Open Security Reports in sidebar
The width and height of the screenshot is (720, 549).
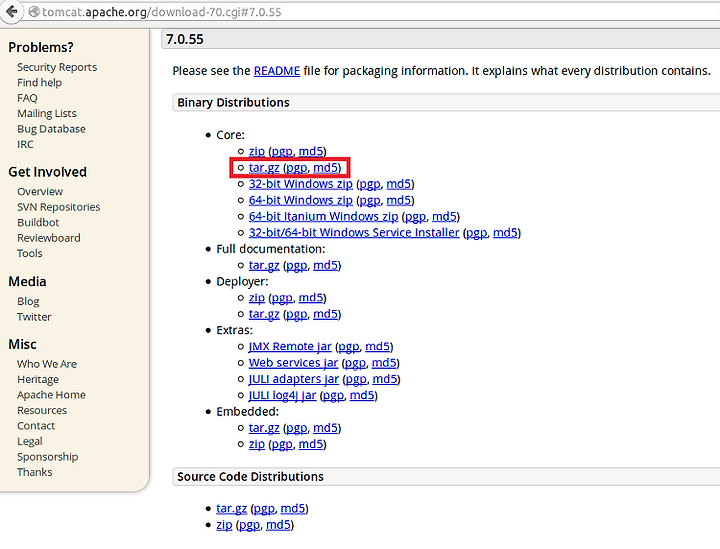[x=57, y=67]
